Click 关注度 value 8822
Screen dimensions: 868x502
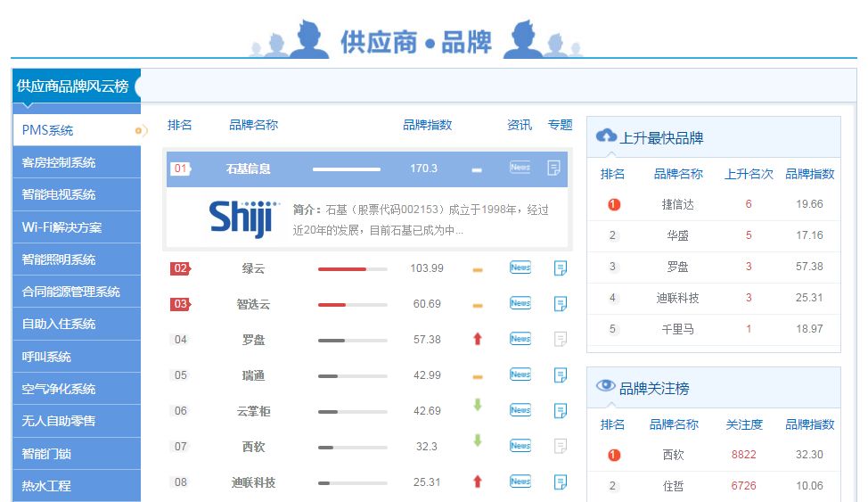click(x=743, y=455)
